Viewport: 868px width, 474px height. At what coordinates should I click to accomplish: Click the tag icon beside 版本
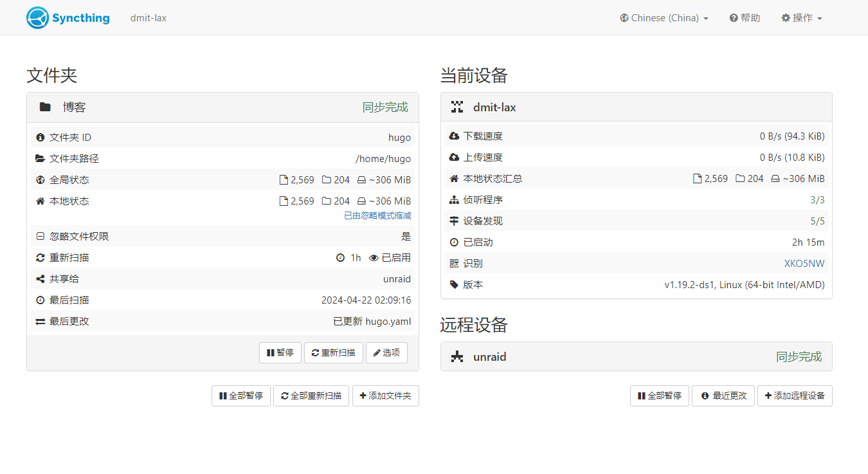point(454,285)
